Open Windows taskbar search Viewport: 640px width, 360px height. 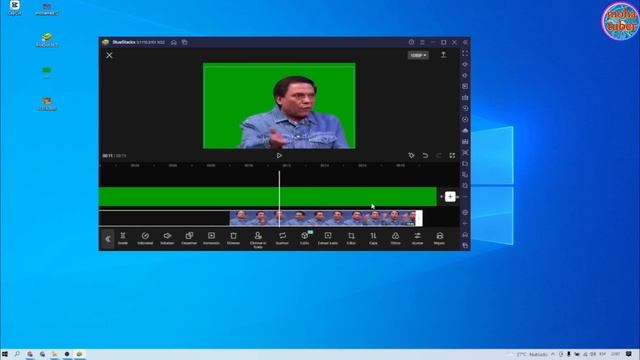tap(17, 354)
